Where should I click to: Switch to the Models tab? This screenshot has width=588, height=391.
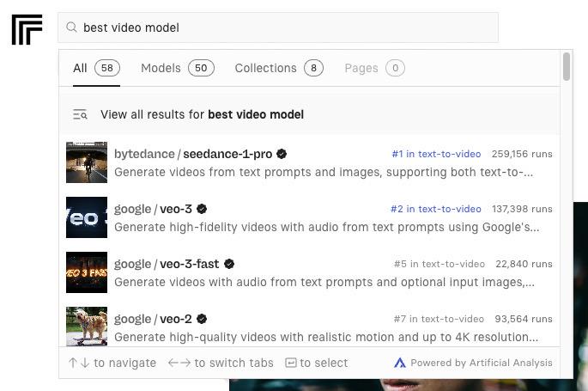[178, 68]
